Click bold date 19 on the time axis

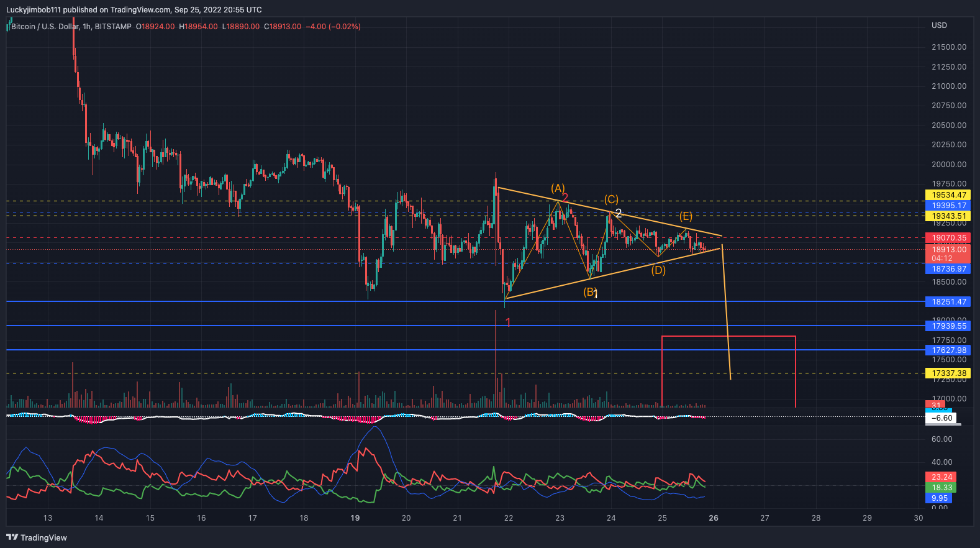[x=355, y=518]
